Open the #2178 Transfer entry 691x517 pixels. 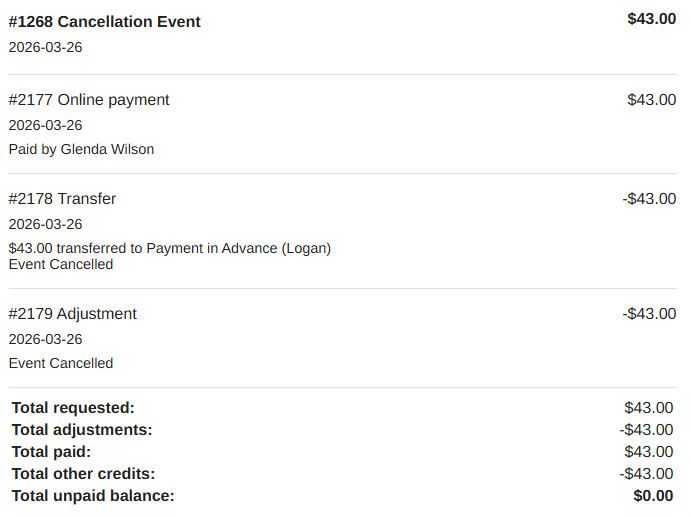(62, 199)
